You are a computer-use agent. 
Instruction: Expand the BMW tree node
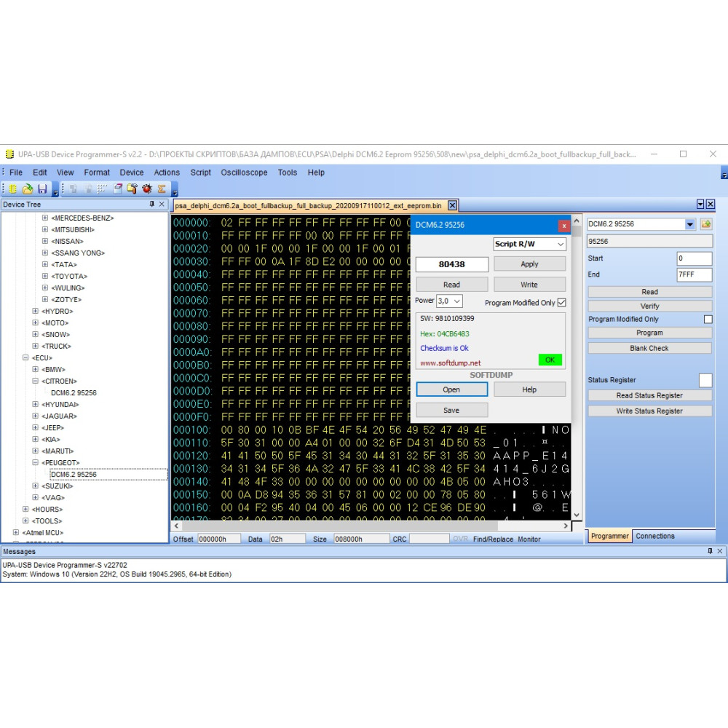pyautogui.click(x=35, y=370)
